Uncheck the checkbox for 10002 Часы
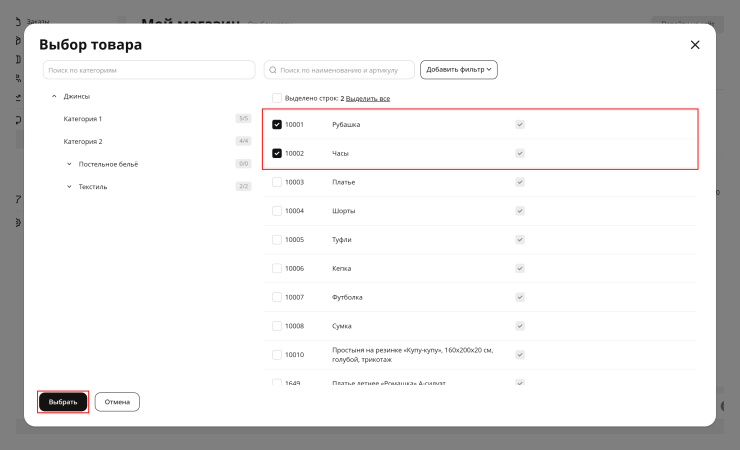740x450 pixels. [x=277, y=153]
